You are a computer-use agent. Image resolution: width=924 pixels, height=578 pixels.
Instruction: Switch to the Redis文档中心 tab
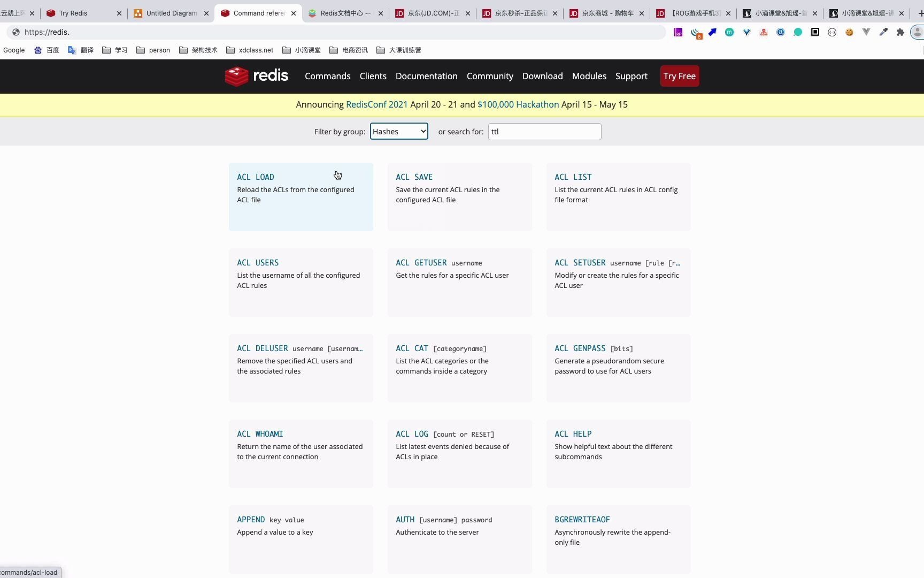pyautogui.click(x=345, y=13)
